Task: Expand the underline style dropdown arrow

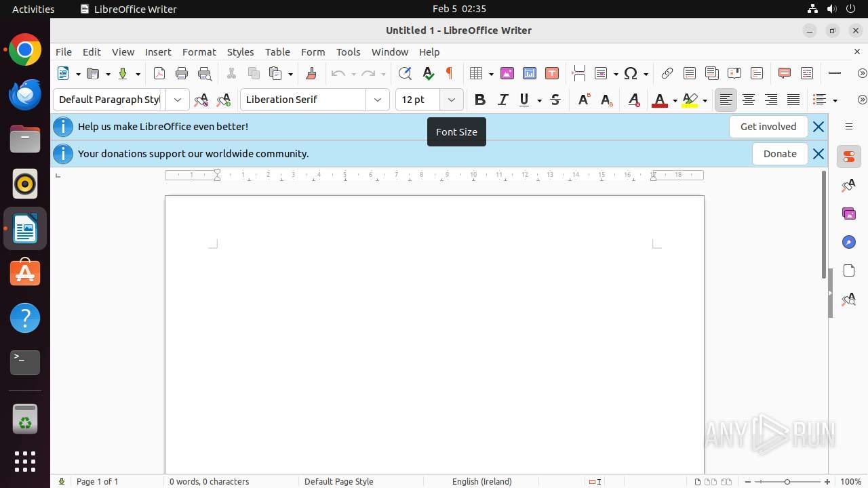Action: [539, 100]
